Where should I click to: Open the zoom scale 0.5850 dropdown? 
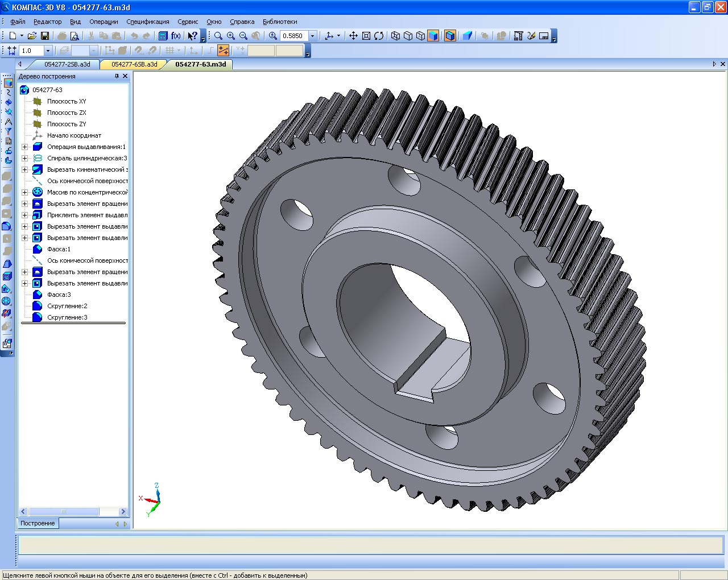(312, 36)
